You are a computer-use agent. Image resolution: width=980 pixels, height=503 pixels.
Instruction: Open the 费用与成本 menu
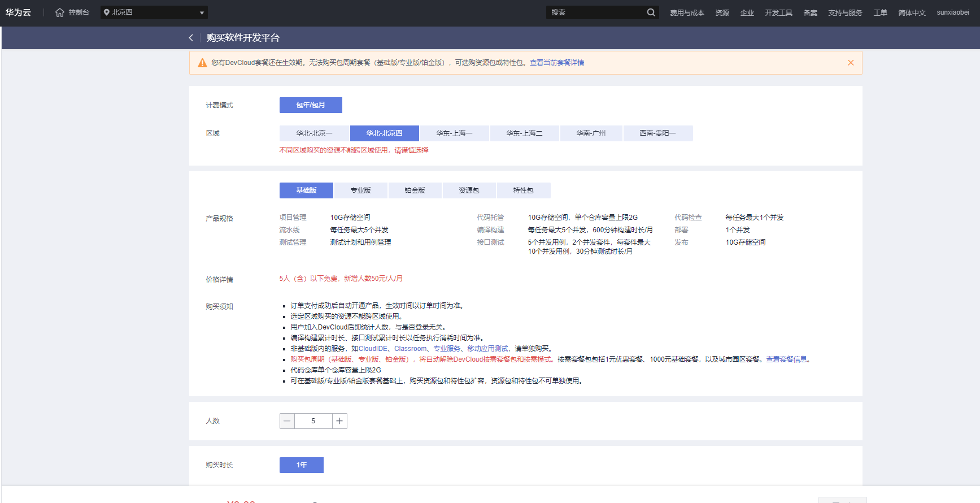(687, 12)
